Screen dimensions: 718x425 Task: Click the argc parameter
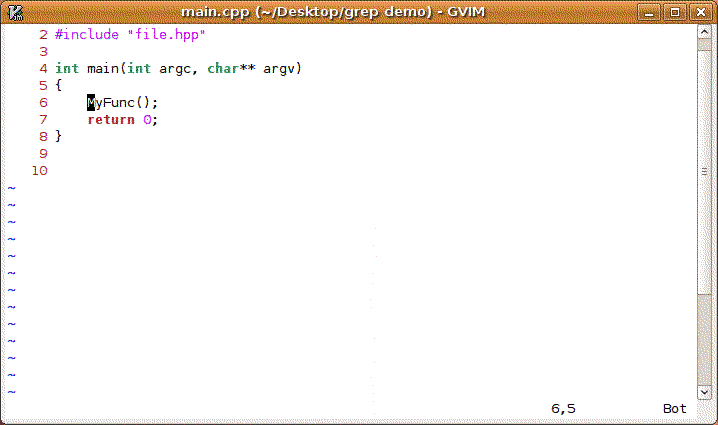[175, 69]
